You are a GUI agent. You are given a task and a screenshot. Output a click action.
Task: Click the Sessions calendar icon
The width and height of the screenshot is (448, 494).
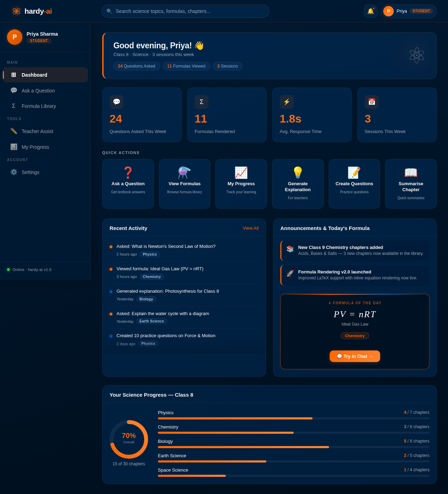(372, 102)
